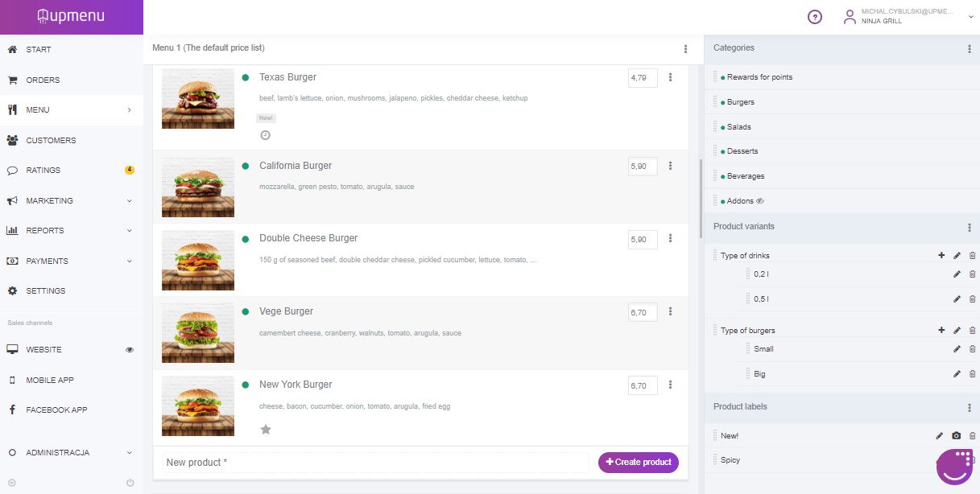Viewport: 980px width, 494px height.
Task: Expand the Marketing sidebar section
Action: 129,201
